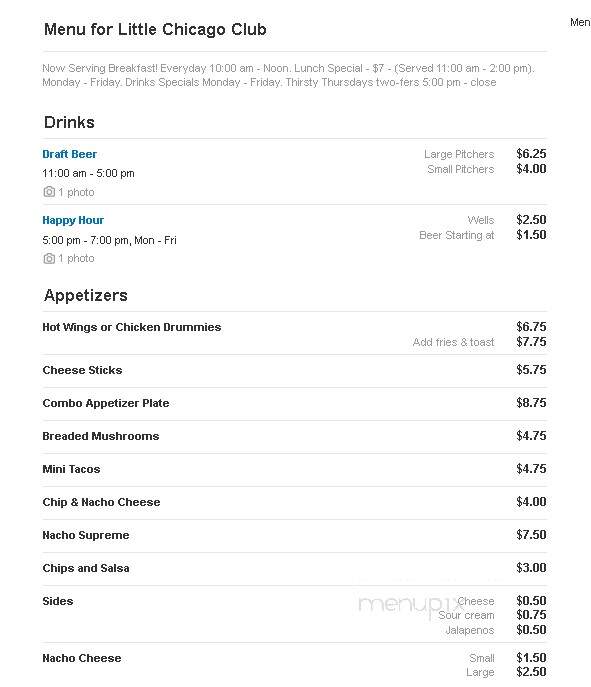Click the camera icon under Happy Hour
This screenshot has height=687, width=591.
[49, 259]
